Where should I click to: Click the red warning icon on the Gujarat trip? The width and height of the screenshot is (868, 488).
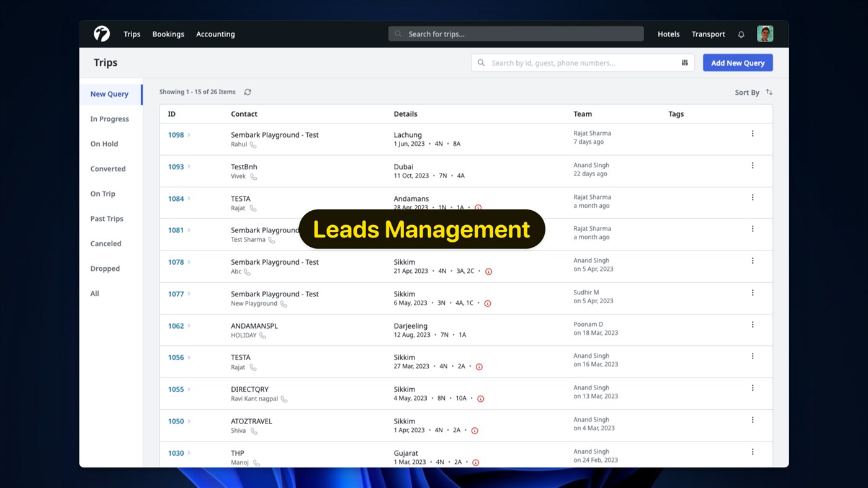(x=476, y=463)
